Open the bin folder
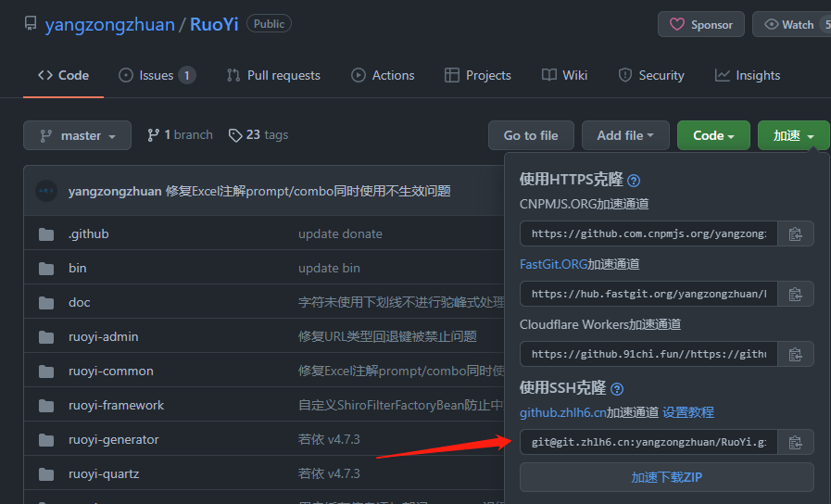The width and height of the screenshot is (831, 504). pyautogui.click(x=78, y=268)
